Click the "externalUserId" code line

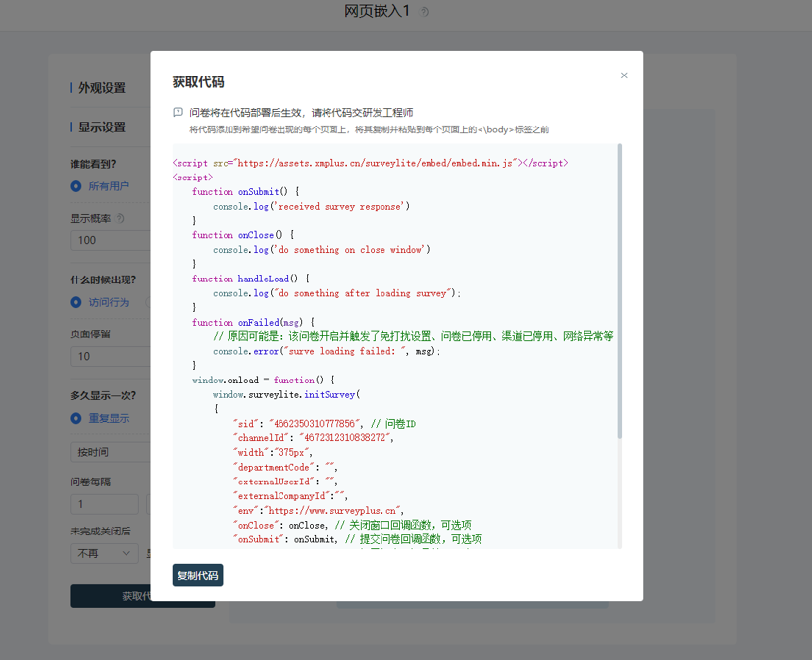[285, 482]
